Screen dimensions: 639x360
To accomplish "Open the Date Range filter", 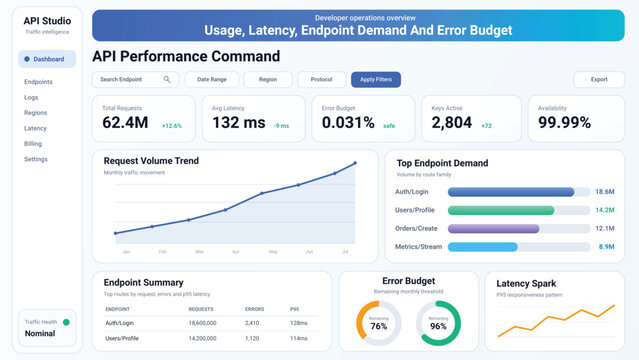I will pos(212,80).
